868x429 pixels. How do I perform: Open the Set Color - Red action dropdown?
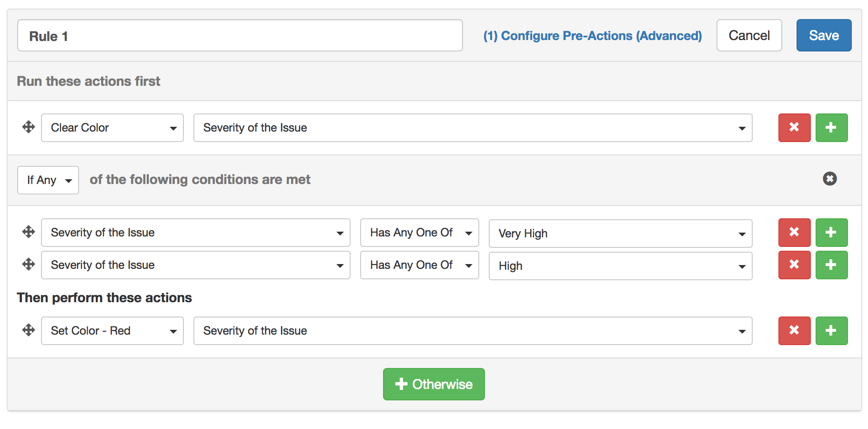112,331
